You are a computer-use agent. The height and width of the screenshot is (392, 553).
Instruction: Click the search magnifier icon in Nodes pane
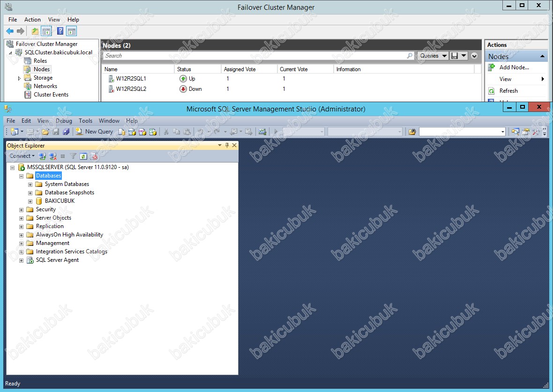point(410,56)
